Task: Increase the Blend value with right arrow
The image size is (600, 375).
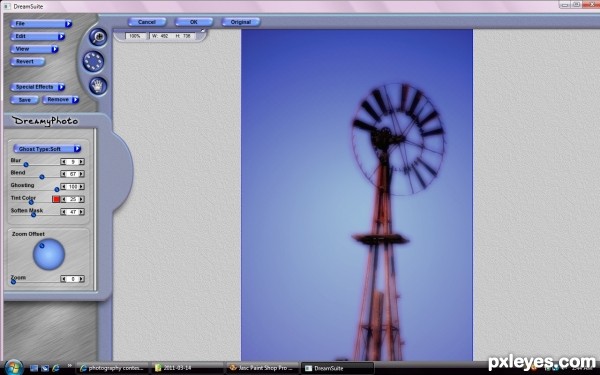Action: point(81,174)
